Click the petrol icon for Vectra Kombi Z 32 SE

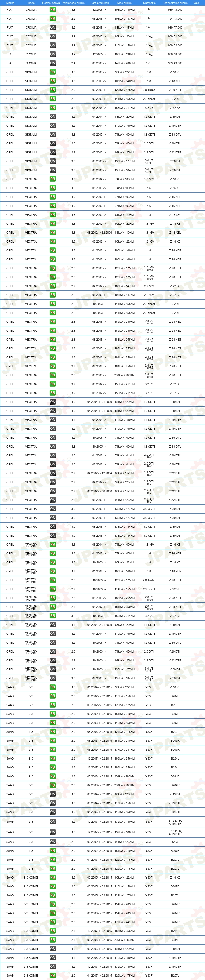click(x=52, y=616)
